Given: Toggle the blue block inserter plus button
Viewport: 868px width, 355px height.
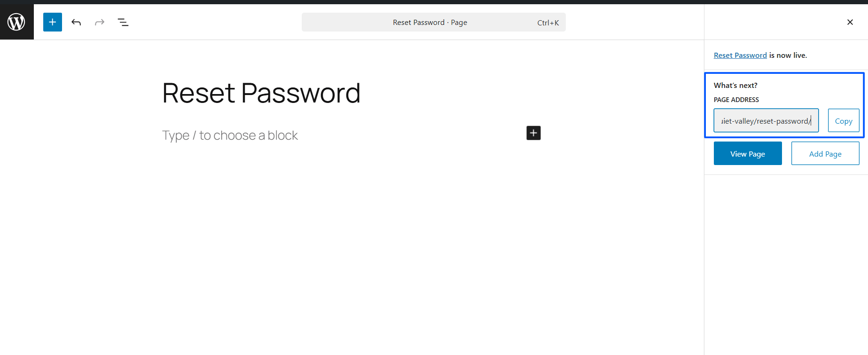Looking at the screenshot, I should [x=53, y=22].
